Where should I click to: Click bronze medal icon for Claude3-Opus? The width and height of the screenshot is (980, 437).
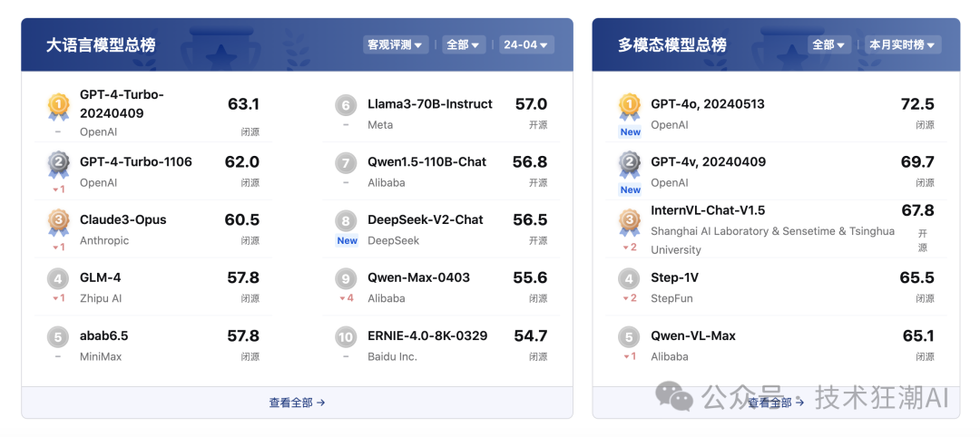point(58,223)
